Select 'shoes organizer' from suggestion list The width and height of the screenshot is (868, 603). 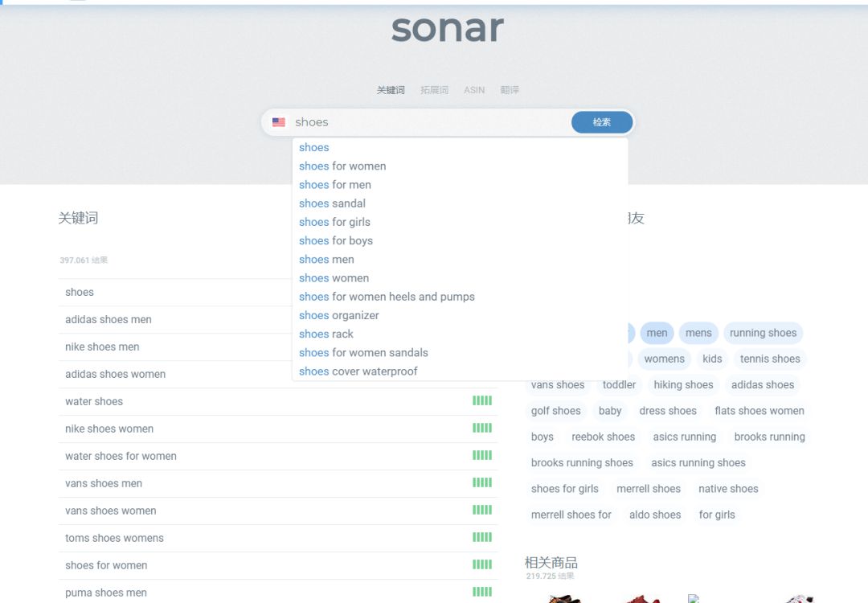pos(338,315)
